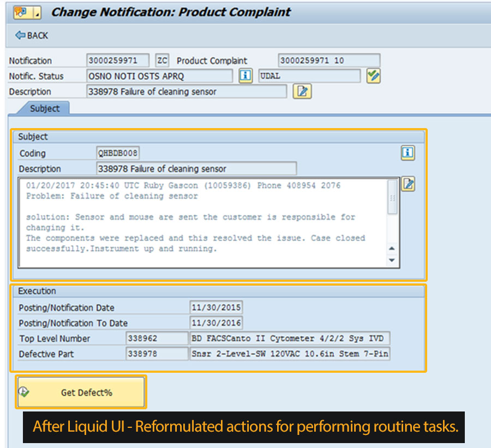Click the Get Defect% button
The width and height of the screenshot is (491, 448).
click(81, 392)
